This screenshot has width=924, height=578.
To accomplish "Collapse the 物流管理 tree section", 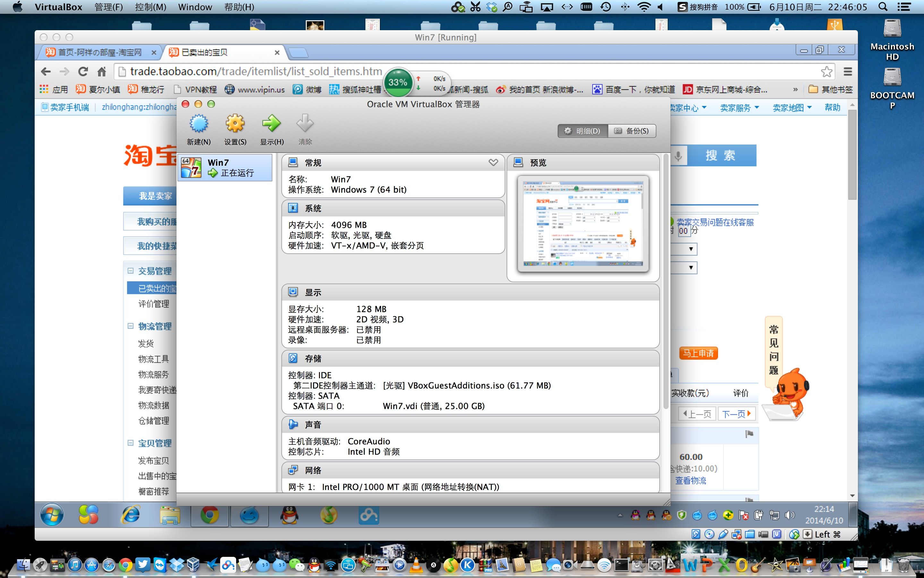I will [131, 326].
